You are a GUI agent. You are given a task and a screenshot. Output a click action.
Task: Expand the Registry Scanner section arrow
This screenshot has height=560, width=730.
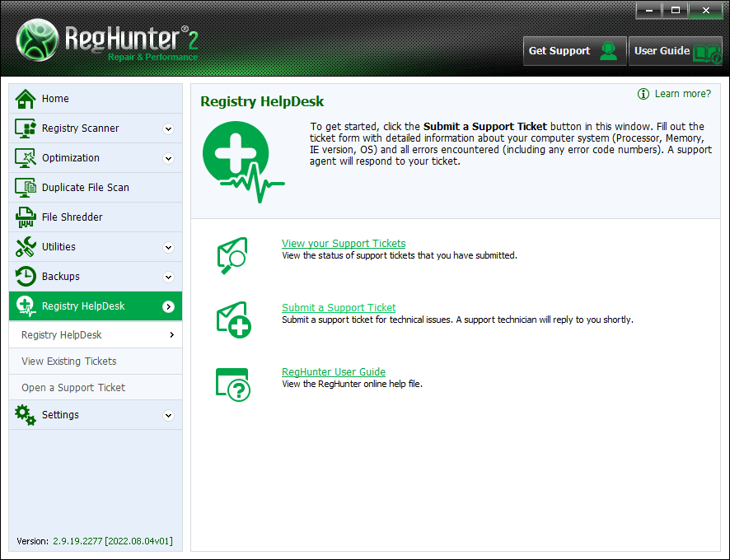pos(169,128)
